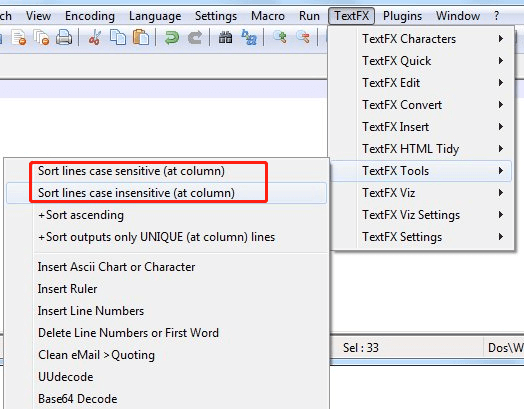Open Find with the binoculars icon
This screenshot has width=524, height=409.
(x=226, y=37)
